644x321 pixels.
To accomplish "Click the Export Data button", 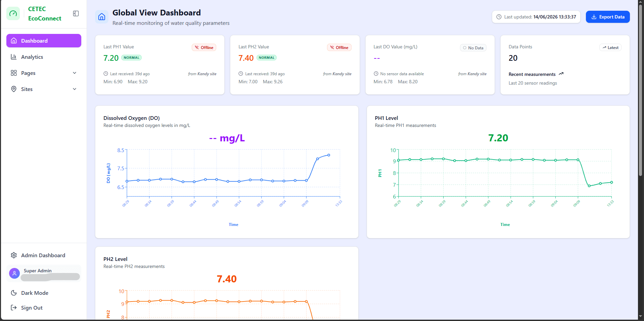I will (608, 17).
